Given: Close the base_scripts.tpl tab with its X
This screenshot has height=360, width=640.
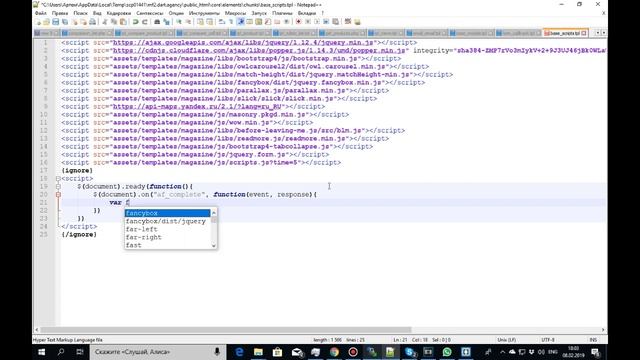Looking at the screenshot, I should tap(584, 33).
